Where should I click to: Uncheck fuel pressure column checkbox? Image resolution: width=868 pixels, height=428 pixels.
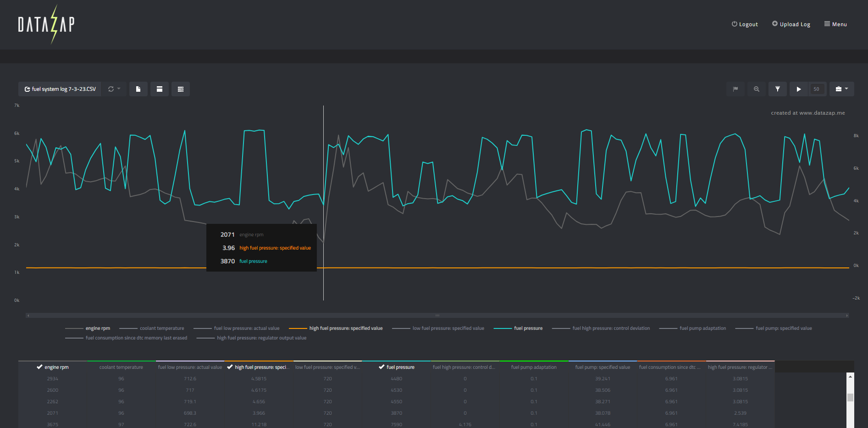click(381, 367)
